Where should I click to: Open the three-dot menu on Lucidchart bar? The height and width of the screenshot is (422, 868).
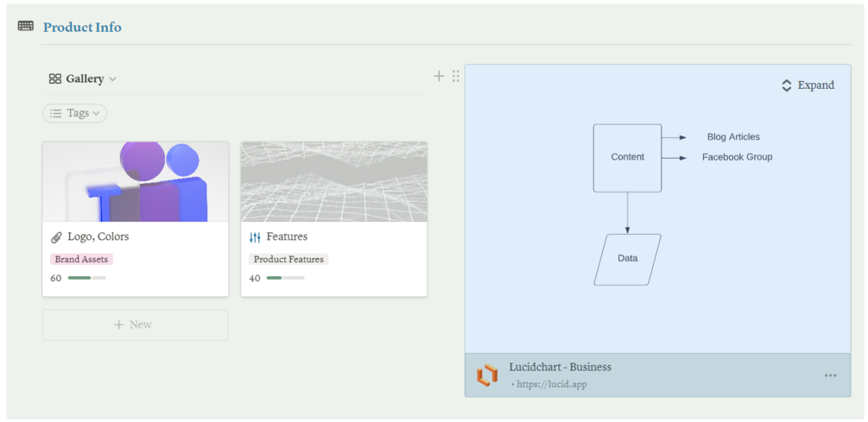pos(830,375)
